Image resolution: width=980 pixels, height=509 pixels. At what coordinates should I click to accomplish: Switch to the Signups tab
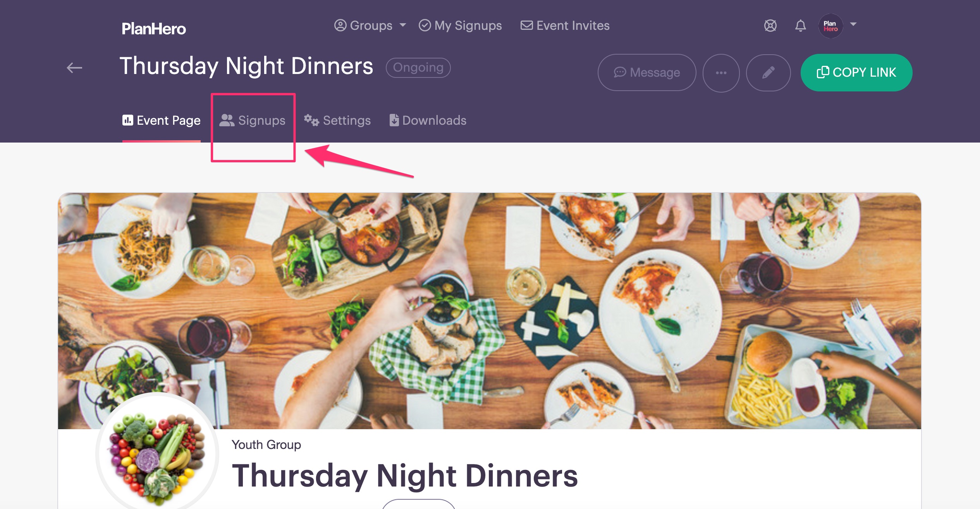tap(253, 120)
